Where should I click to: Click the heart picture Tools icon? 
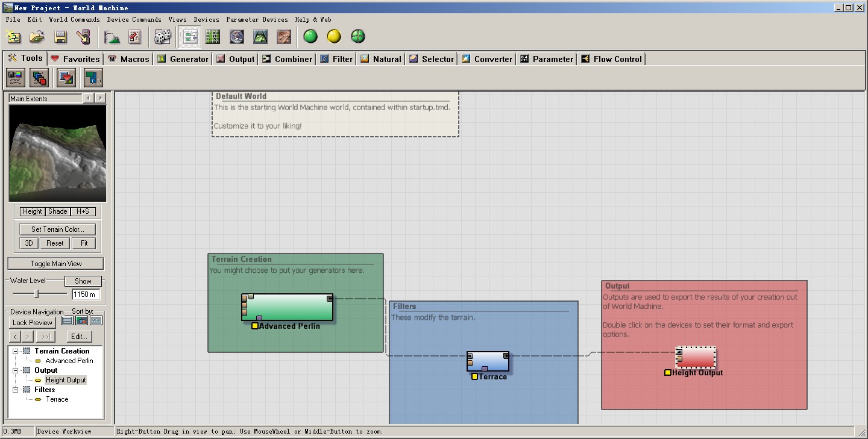66,78
